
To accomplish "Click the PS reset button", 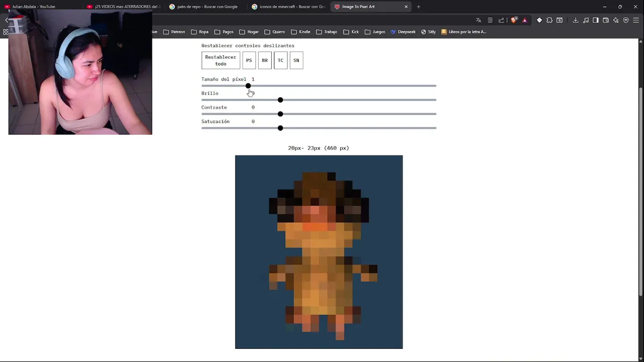I will pyautogui.click(x=249, y=60).
